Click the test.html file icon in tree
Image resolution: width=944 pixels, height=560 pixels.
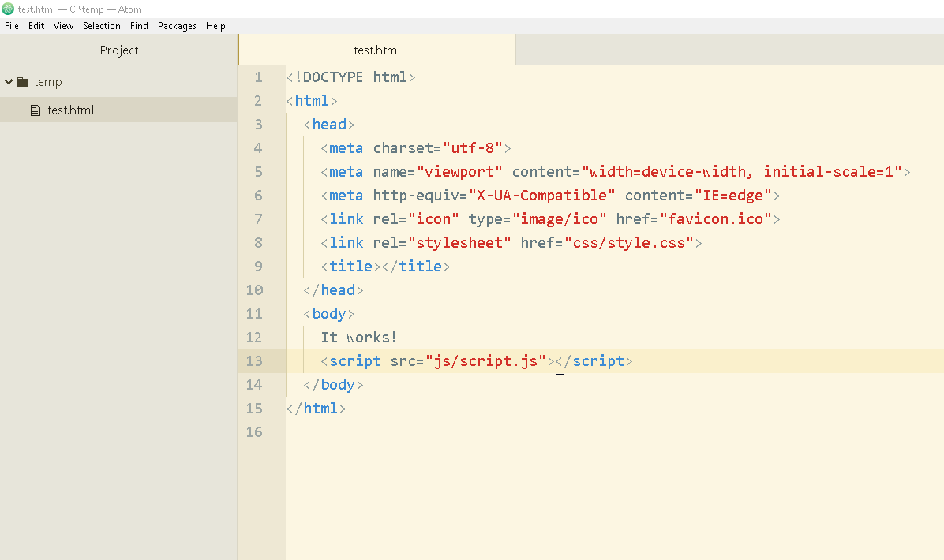point(36,110)
